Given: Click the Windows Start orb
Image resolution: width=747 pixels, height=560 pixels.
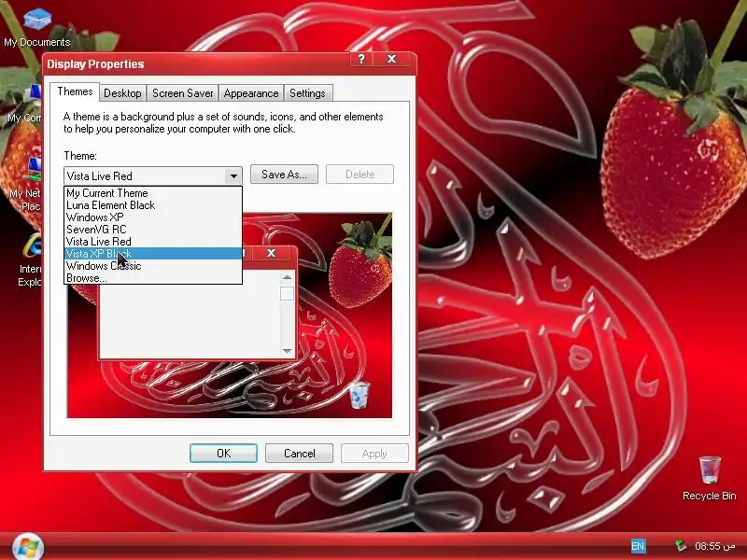Looking at the screenshot, I should click(x=28, y=547).
